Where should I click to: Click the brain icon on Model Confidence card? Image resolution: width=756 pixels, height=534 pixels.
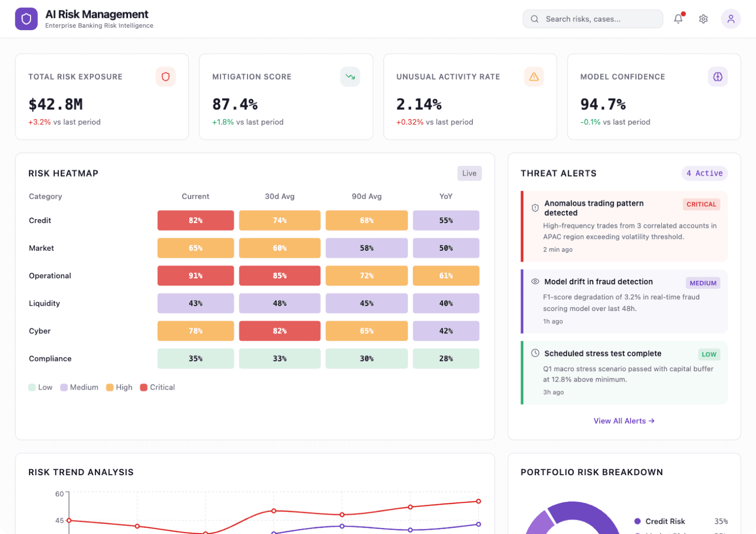(717, 77)
